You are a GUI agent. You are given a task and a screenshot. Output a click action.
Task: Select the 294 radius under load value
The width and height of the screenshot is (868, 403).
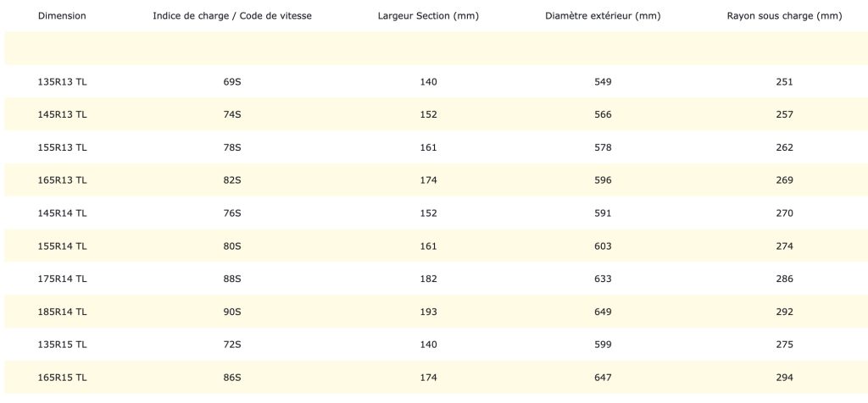coord(784,378)
